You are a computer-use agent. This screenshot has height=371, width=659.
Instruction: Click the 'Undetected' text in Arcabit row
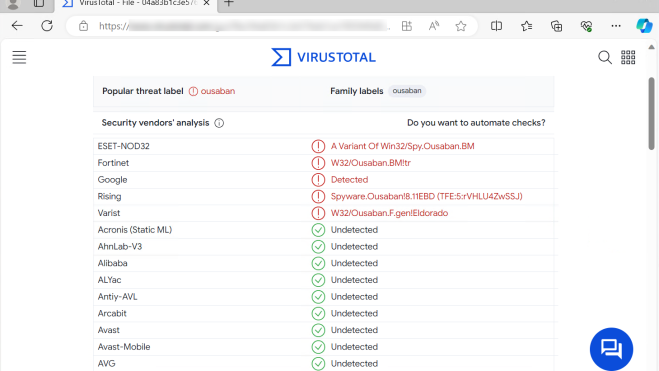354,313
